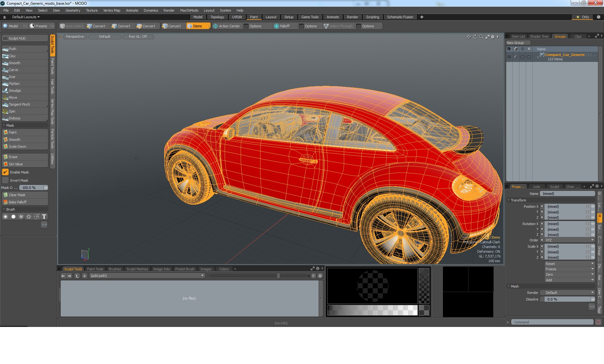Open the Paint Tools vertical tab
The width and height of the screenshot is (604, 364).
click(53, 66)
